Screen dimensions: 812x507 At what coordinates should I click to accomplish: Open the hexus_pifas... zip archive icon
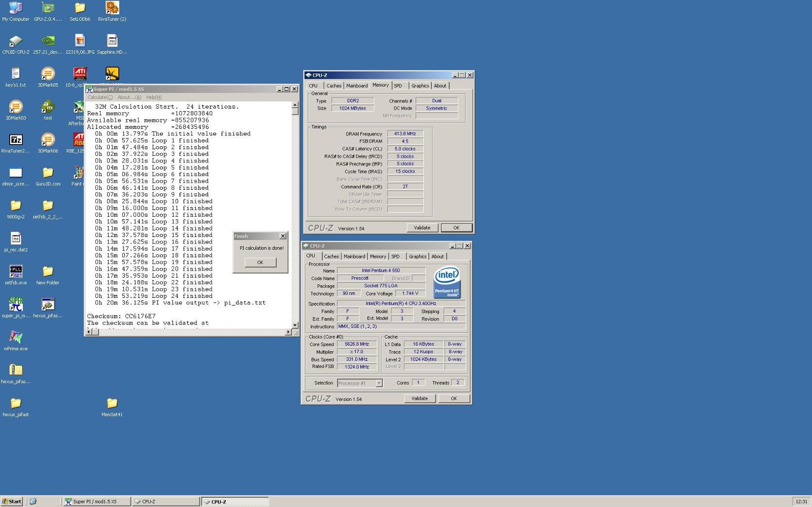[x=16, y=375]
